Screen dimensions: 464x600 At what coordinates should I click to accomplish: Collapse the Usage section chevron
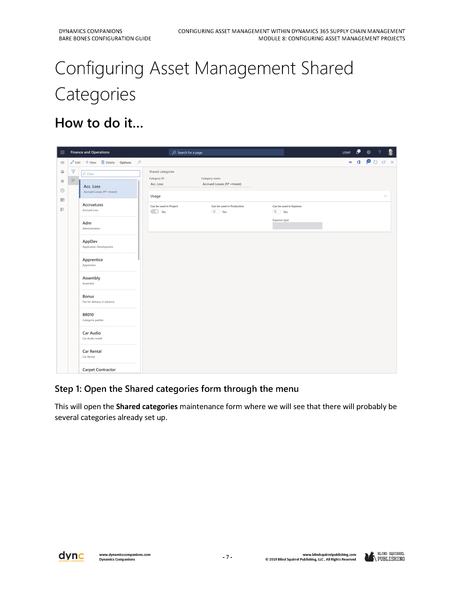[385, 196]
